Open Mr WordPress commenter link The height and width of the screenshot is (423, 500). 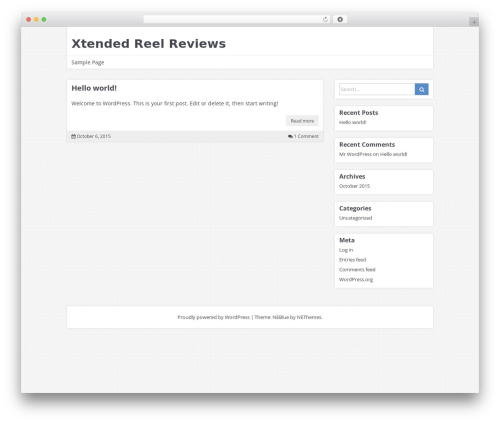[355, 154]
